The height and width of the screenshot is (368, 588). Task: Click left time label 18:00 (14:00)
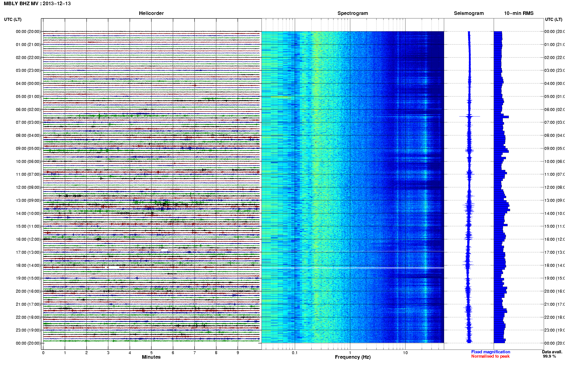(28, 265)
